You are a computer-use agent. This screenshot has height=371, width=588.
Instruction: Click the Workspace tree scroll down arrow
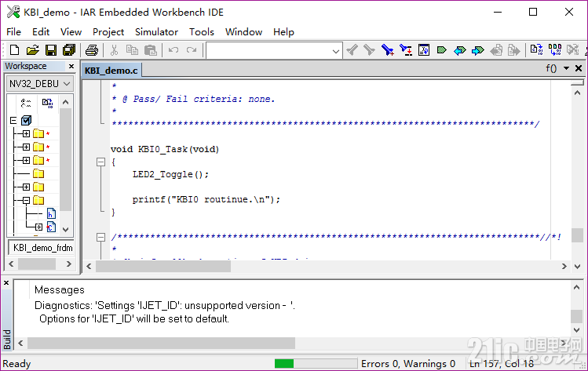point(66,229)
